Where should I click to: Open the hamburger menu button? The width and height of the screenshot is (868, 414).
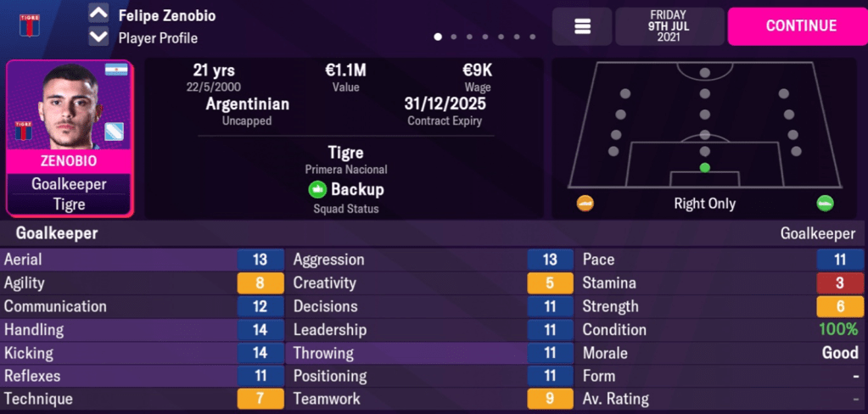pos(582,26)
